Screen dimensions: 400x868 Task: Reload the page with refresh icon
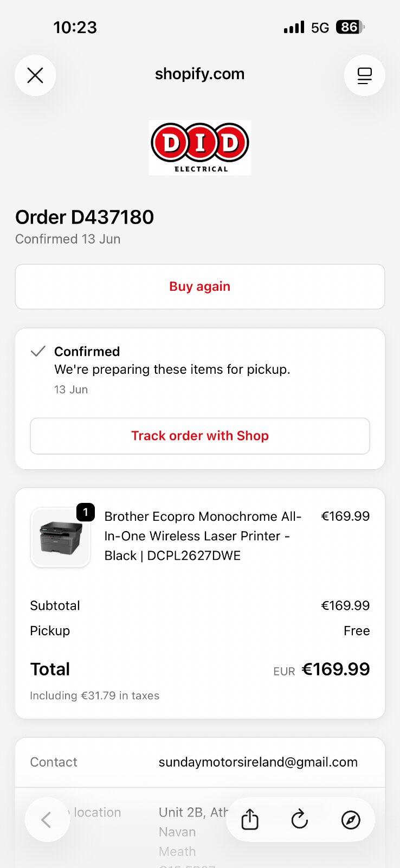tap(300, 819)
